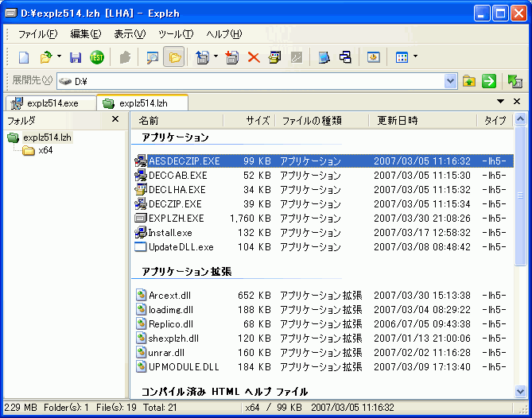The height and width of the screenshot is (418, 532).
Task: Click the file list scroll up arrow
Action: [x=520, y=118]
